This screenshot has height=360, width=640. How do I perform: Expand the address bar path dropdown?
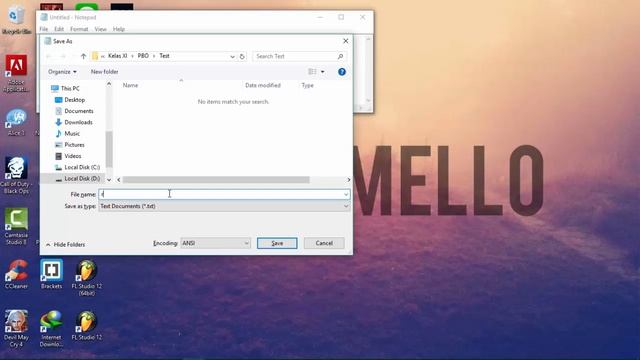tap(232, 56)
